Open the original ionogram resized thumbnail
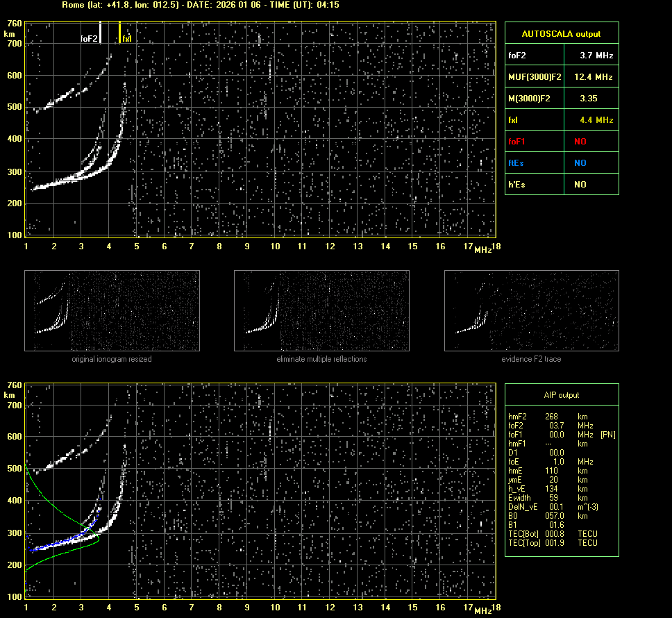 (112, 310)
